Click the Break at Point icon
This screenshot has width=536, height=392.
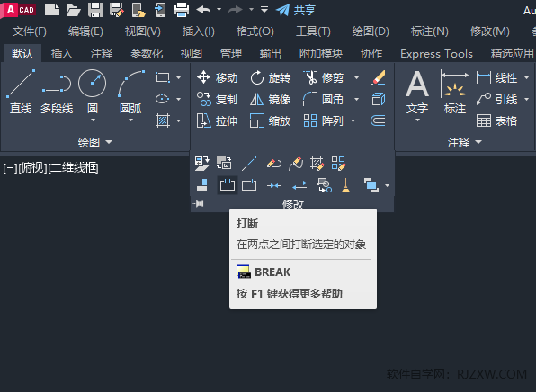coord(249,185)
